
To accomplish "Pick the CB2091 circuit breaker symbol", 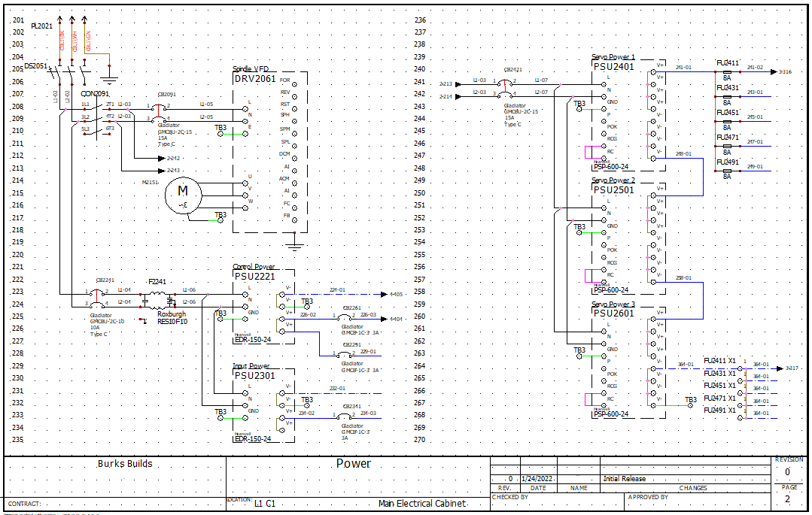I will coord(159,113).
